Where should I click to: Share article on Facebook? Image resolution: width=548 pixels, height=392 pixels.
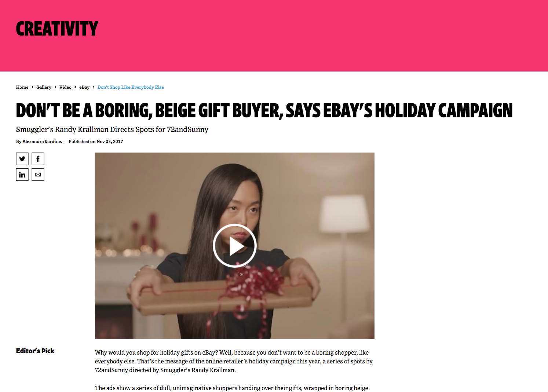tap(38, 159)
